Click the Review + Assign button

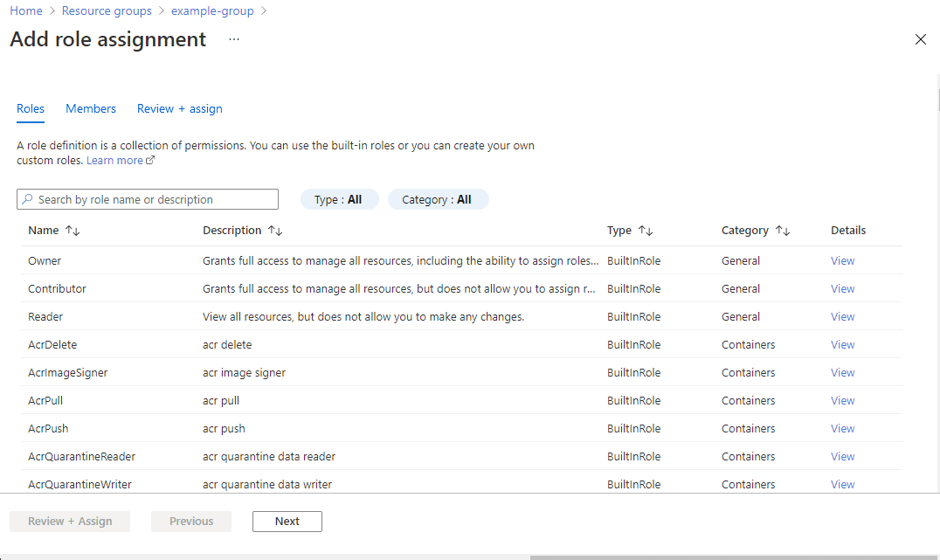(x=70, y=521)
